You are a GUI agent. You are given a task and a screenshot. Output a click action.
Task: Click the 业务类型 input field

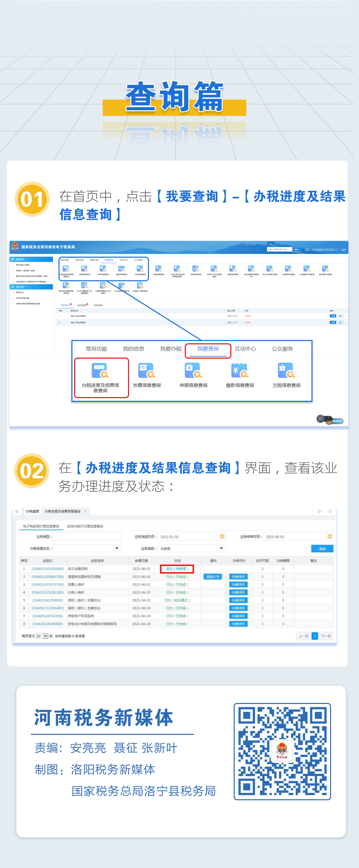87,536
